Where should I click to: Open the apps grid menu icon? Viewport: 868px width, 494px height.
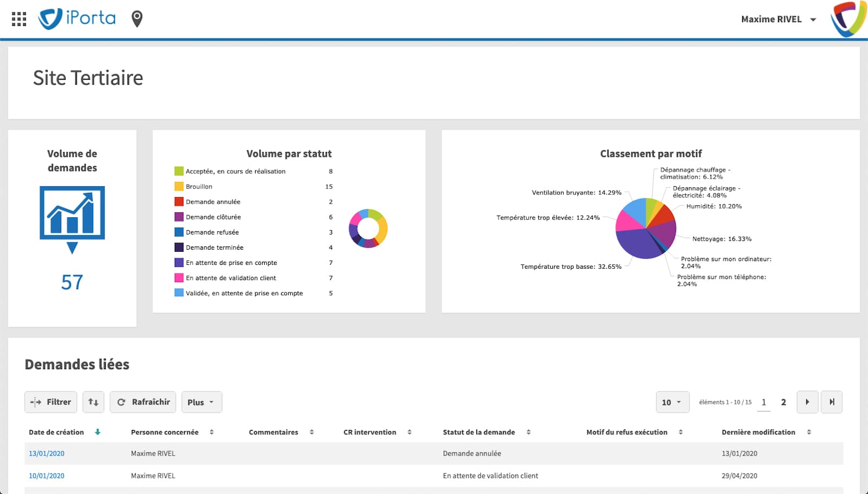click(19, 19)
